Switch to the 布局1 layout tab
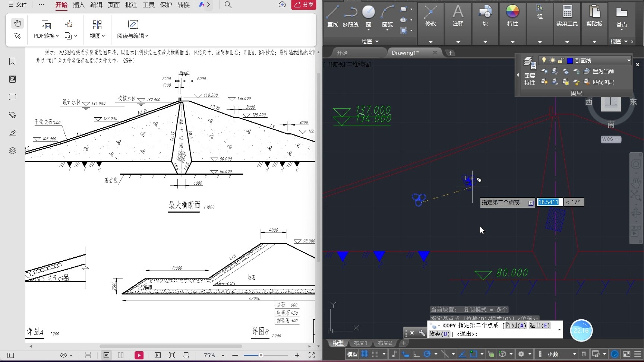Screen dimensions: 644x362 (360, 343)
